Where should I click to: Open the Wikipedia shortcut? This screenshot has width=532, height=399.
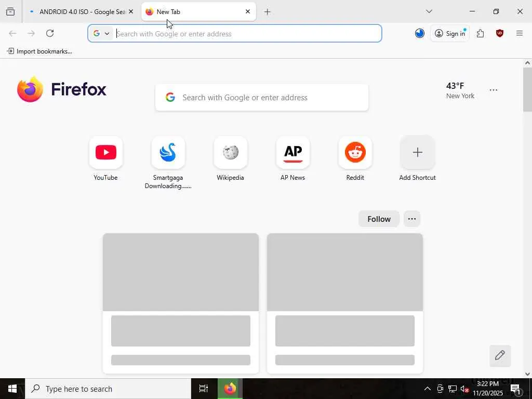pos(230,159)
